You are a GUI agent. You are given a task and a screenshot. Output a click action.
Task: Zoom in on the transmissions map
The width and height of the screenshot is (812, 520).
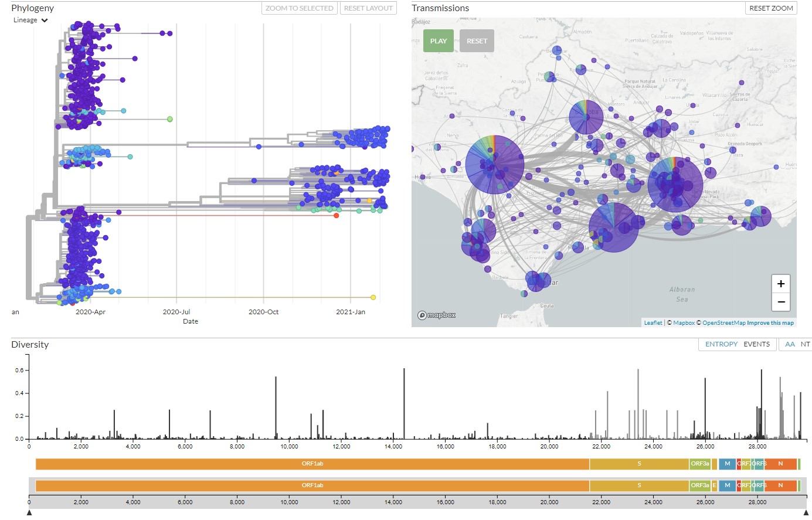[780, 284]
